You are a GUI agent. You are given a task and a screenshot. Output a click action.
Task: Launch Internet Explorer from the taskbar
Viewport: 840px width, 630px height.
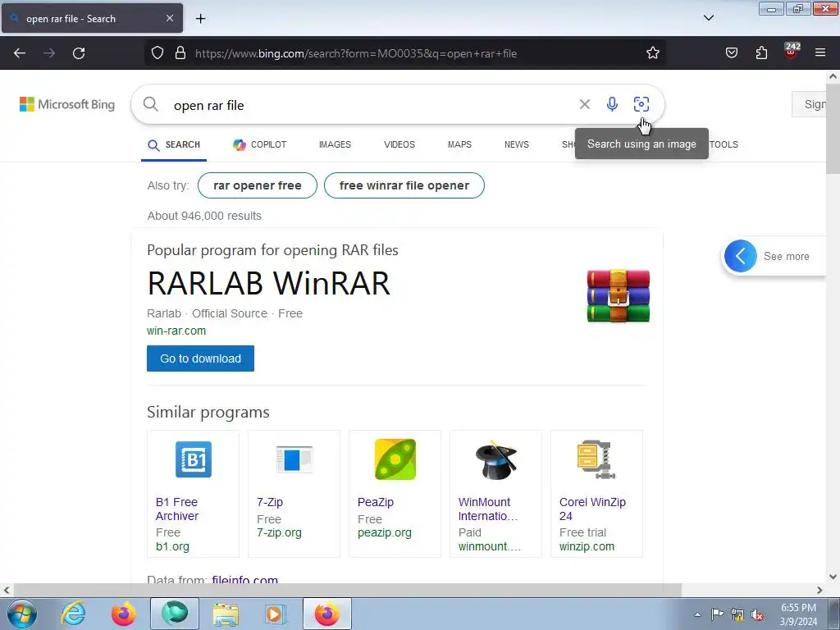73,614
